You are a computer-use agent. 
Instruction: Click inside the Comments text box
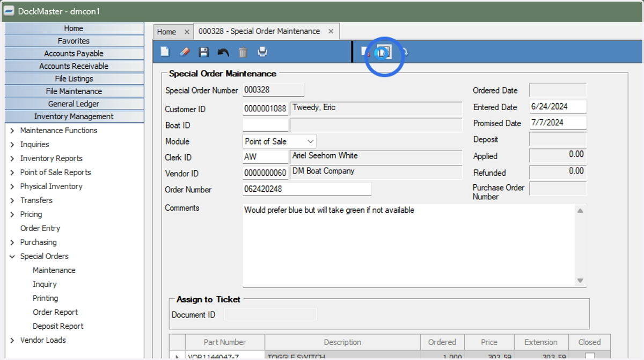[x=409, y=245]
